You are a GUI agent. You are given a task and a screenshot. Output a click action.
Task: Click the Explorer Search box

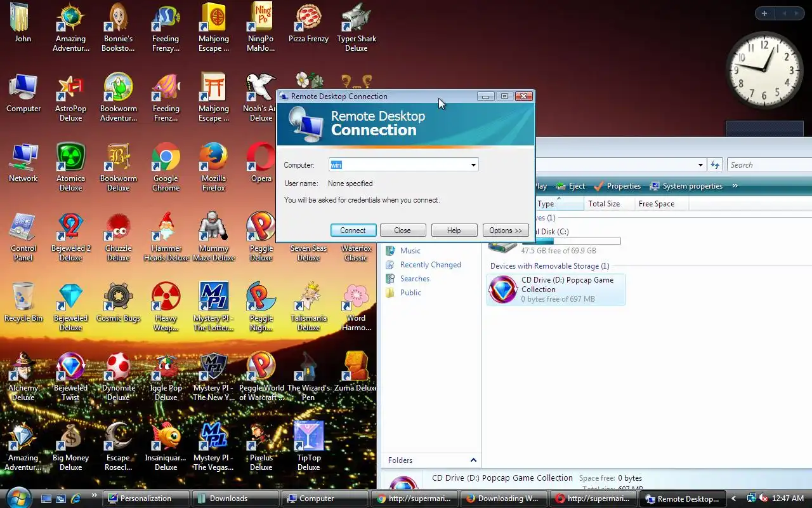coord(769,165)
